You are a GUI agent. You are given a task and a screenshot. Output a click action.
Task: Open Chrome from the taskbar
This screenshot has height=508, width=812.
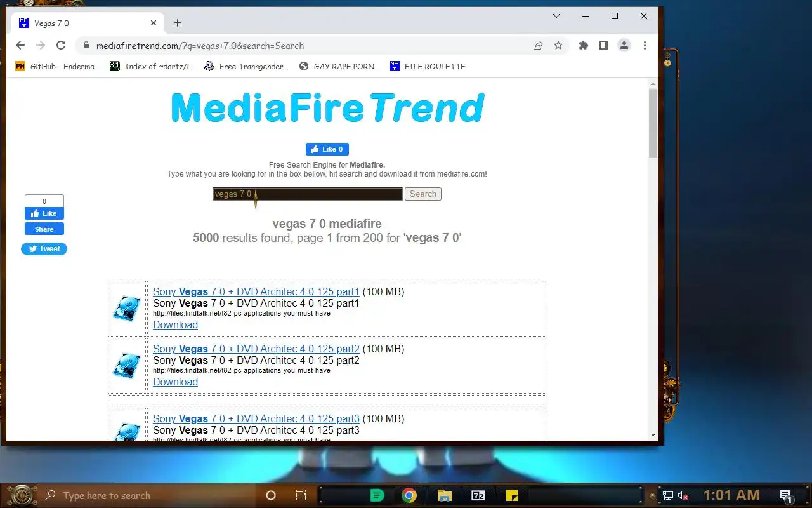(409, 495)
